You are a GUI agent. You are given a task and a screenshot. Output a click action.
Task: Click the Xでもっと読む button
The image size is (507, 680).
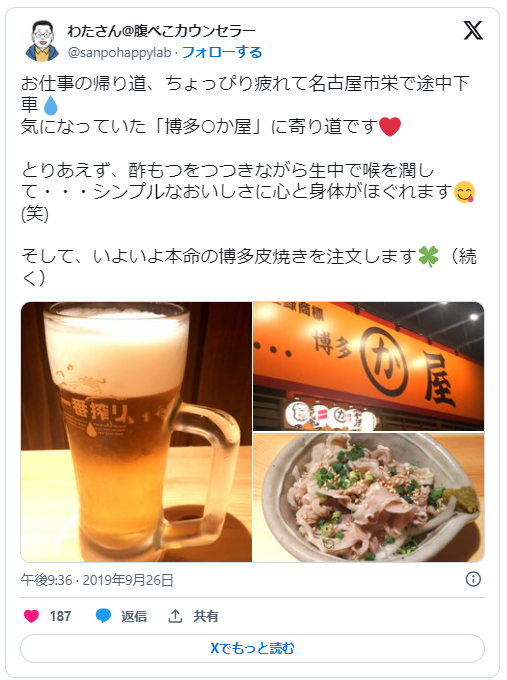coord(252,648)
